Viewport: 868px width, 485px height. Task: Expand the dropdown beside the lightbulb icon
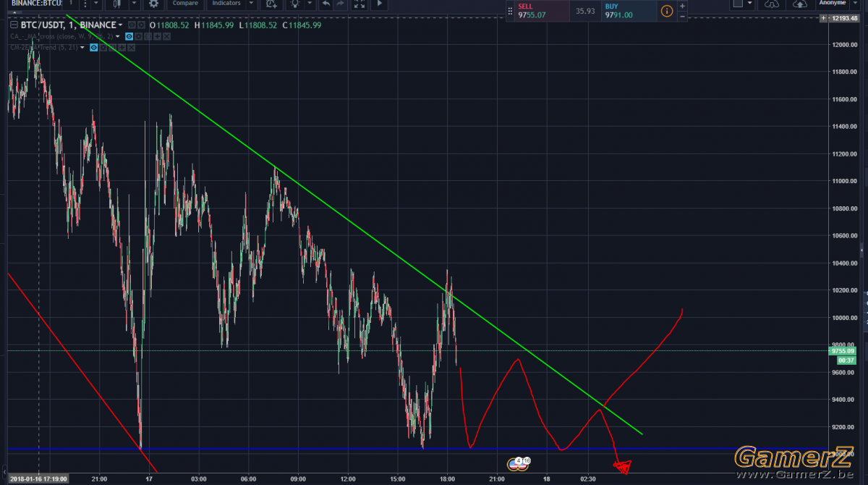[310, 4]
